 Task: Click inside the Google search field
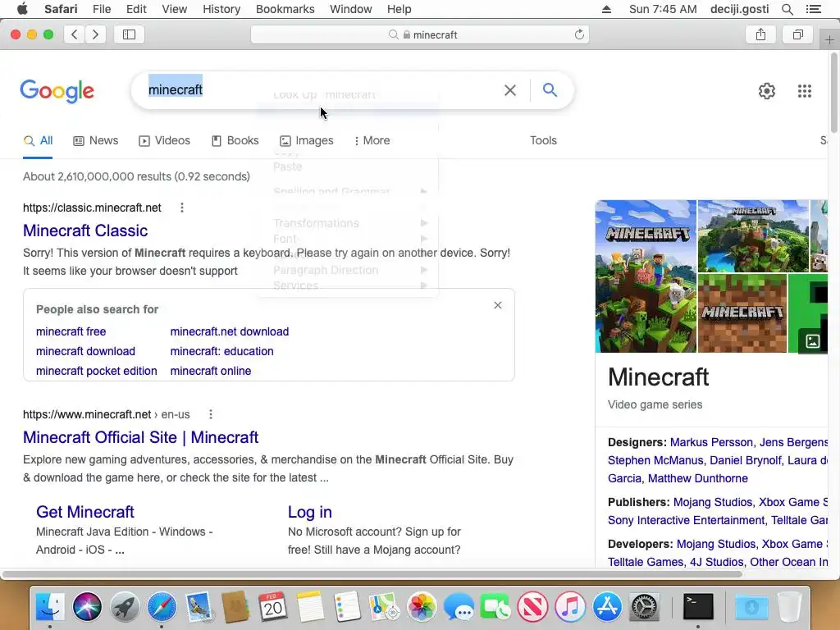(322, 90)
